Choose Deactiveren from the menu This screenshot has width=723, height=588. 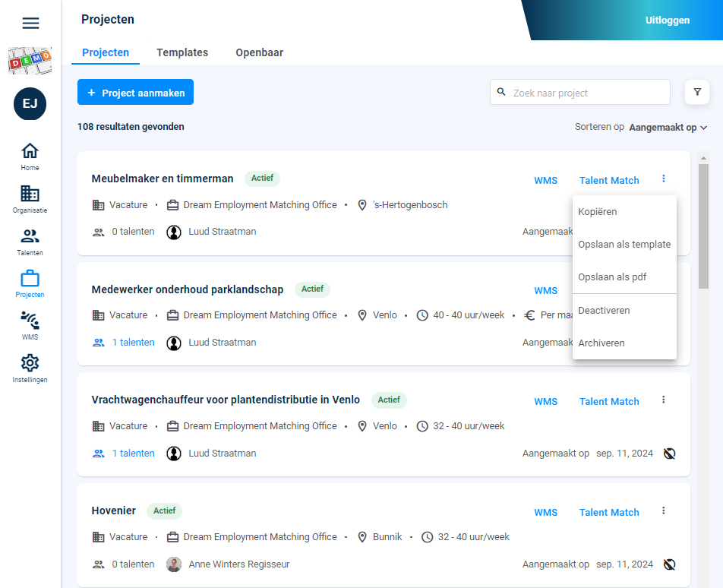624,311
